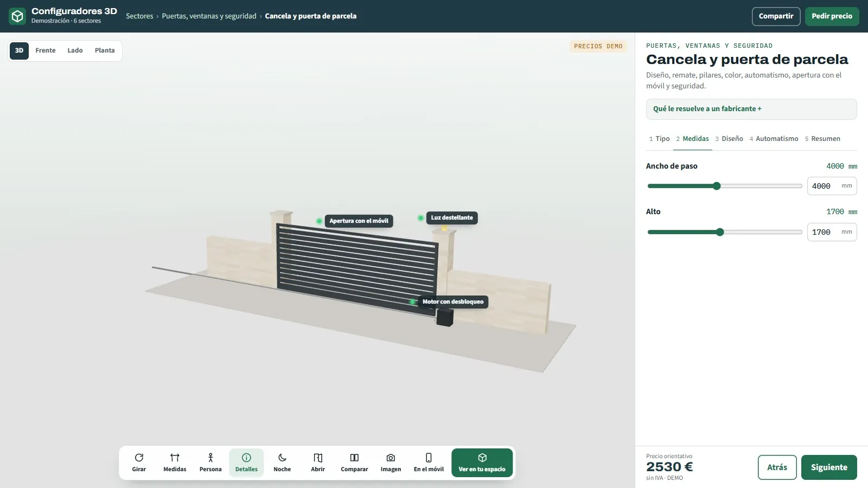The height and width of the screenshot is (488, 868).
Task: Open the gate with Abrir tool
Action: 318,463
